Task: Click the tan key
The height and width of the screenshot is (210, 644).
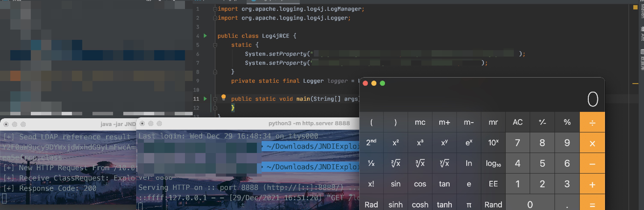Action: [444, 184]
